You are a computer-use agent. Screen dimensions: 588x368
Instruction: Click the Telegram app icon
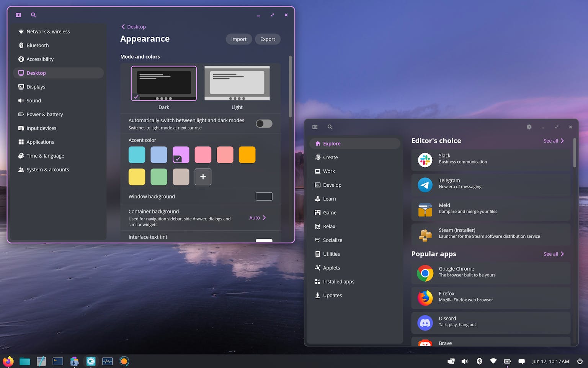click(425, 185)
